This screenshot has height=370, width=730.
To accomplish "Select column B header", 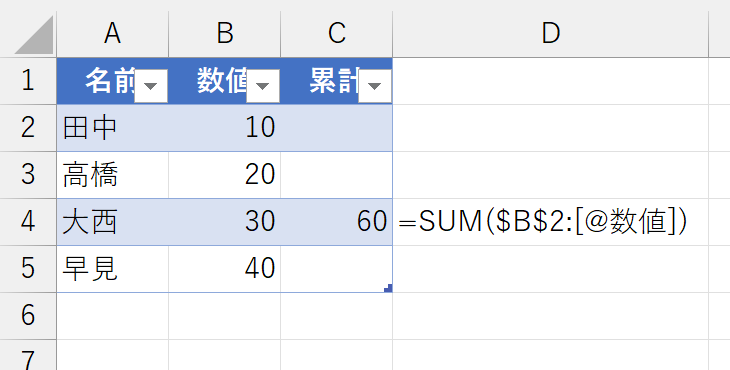I will 225,34.
